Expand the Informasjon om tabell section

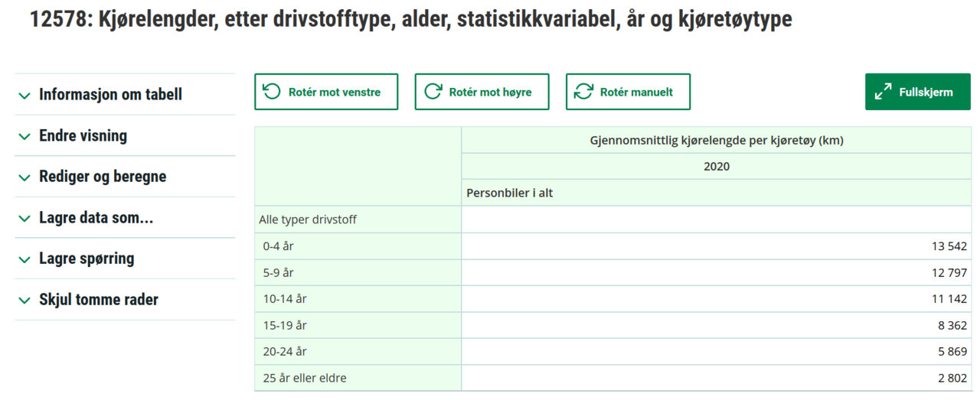pos(110,95)
